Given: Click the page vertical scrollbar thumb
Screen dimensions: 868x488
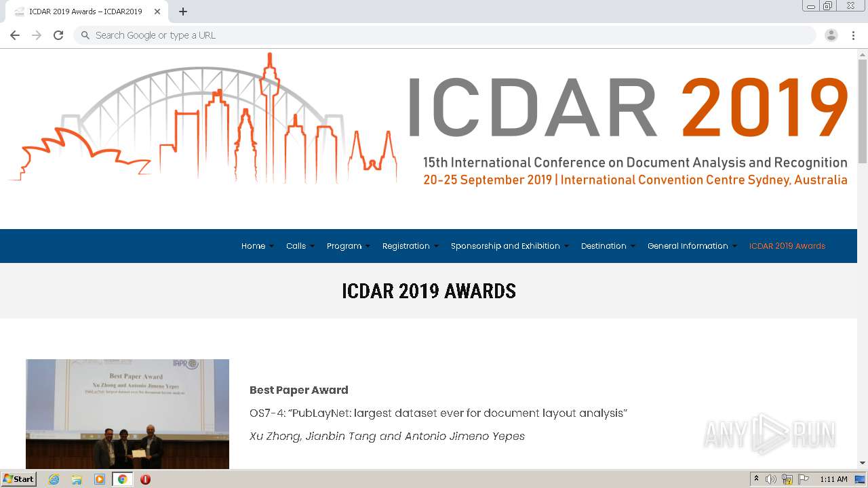Looking at the screenshot, I should [x=863, y=111].
